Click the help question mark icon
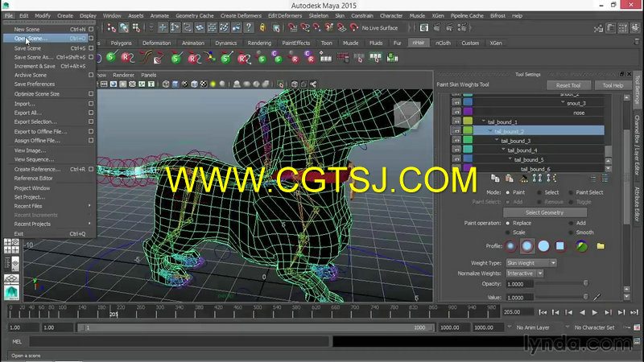This screenshot has width=644, height=362. pyautogui.click(x=249, y=27)
